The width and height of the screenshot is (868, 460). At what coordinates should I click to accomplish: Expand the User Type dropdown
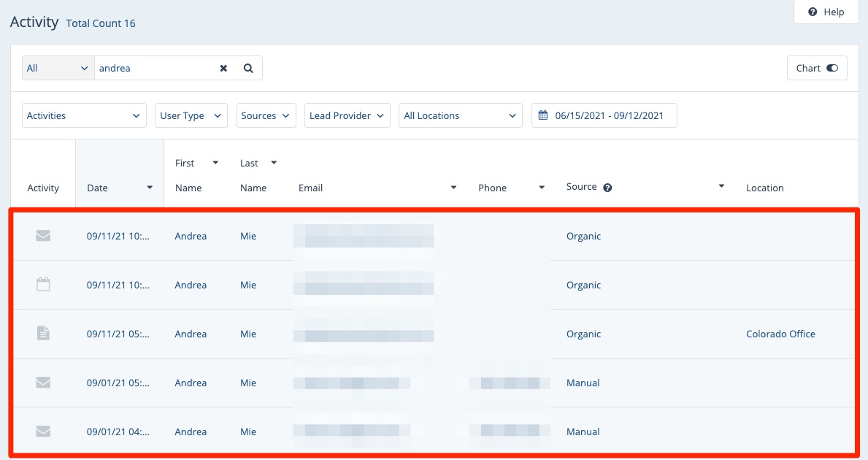pos(191,115)
